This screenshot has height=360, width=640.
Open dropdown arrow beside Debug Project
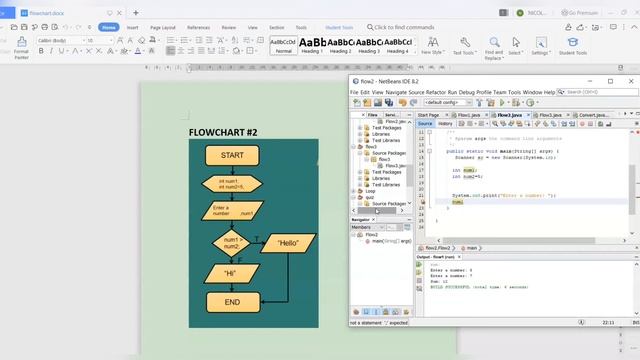523,102
